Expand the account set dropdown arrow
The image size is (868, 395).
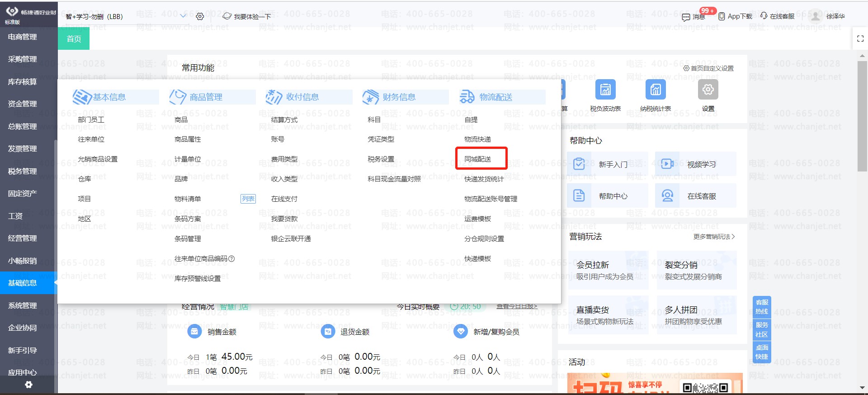click(x=183, y=16)
